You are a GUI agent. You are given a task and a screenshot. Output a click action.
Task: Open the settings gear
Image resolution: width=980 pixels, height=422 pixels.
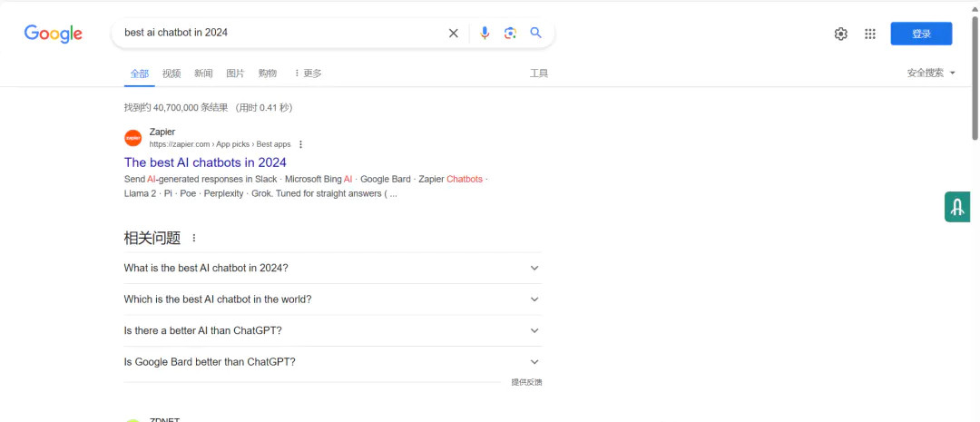[841, 34]
